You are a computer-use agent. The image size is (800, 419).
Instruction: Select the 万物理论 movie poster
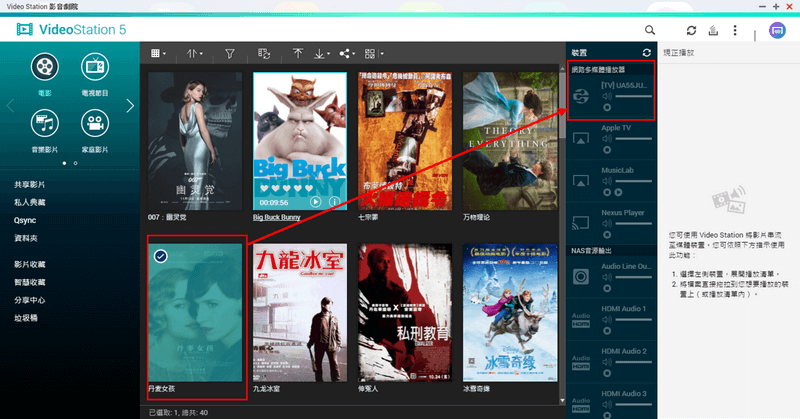[x=510, y=141]
